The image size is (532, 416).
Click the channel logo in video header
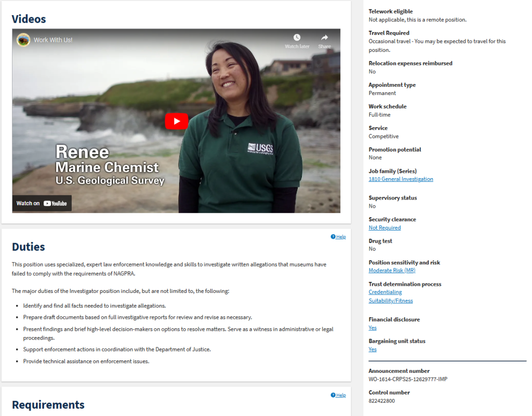(x=23, y=40)
